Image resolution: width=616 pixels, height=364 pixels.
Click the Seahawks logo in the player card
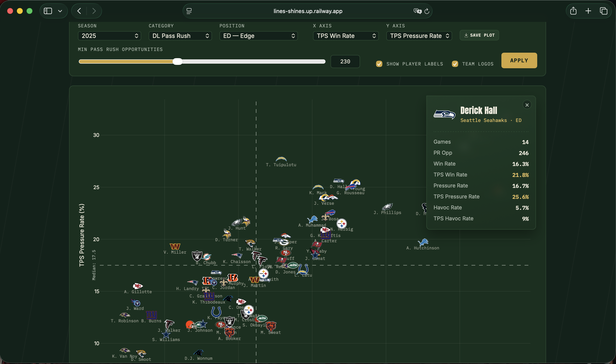(444, 115)
